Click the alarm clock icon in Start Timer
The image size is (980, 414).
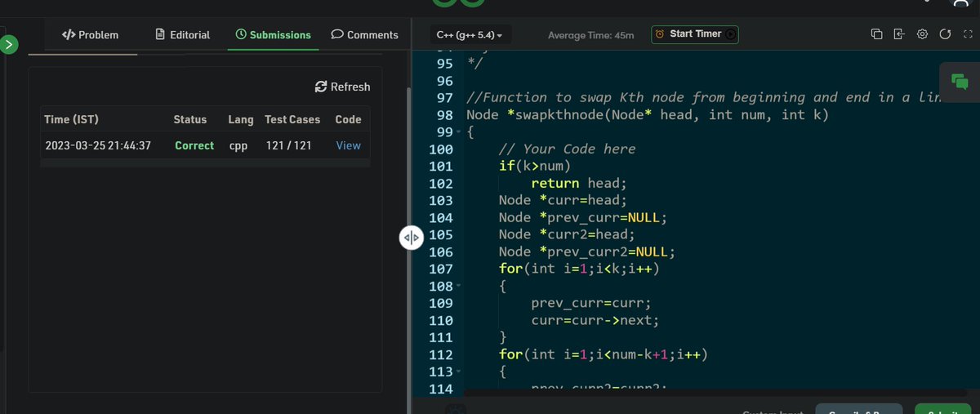pos(659,34)
